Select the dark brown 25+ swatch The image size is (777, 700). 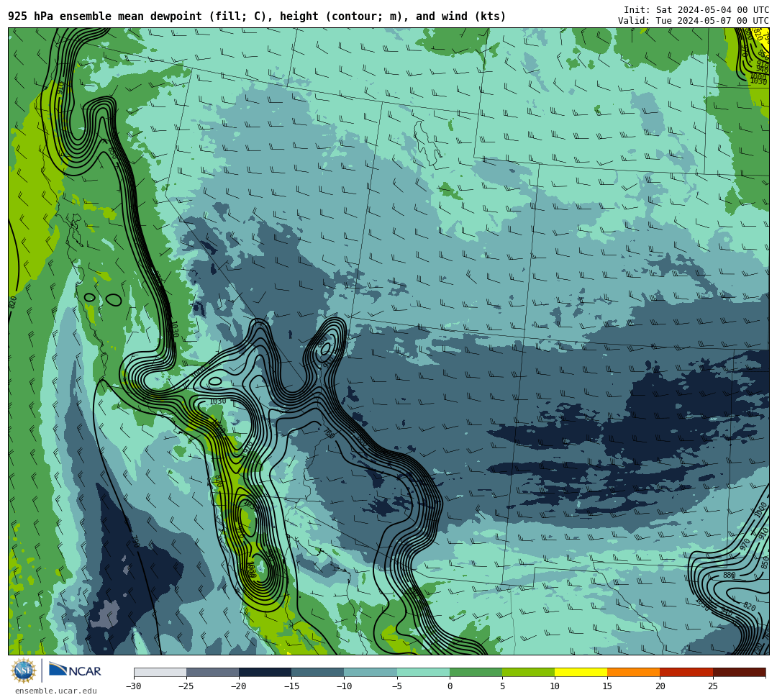[x=739, y=672]
